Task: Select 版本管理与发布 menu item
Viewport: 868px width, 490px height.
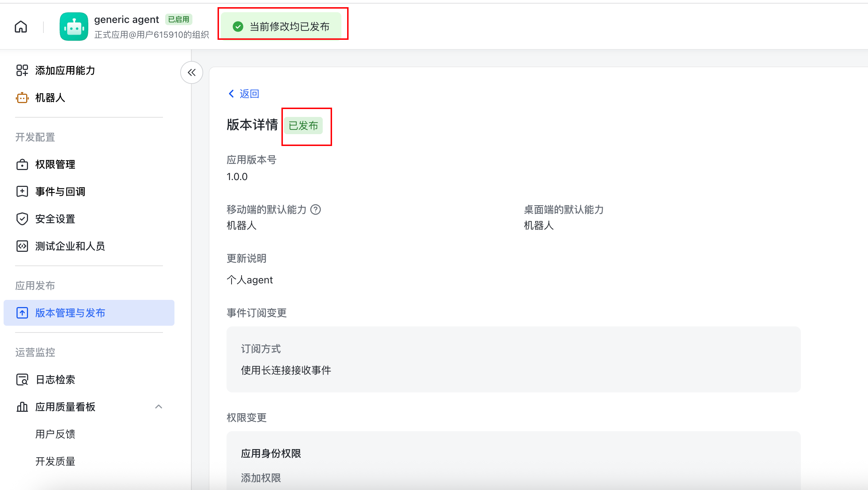Action: 70,313
